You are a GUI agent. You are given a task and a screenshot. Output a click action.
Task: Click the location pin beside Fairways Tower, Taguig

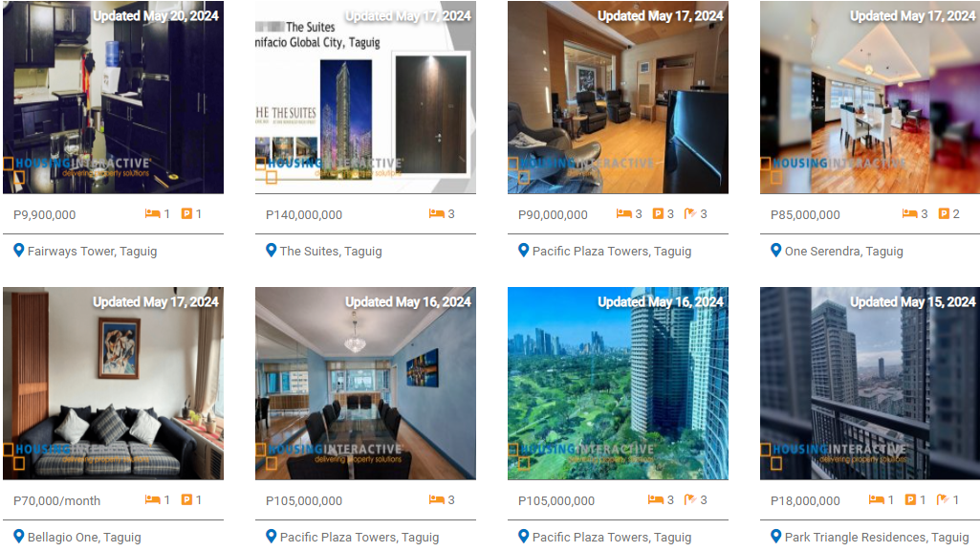click(19, 251)
